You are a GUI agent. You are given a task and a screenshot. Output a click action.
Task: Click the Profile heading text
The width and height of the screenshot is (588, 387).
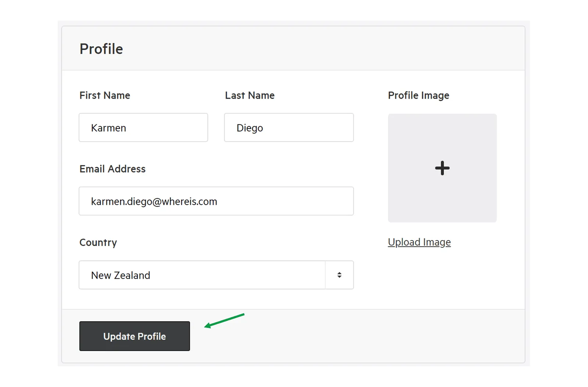[101, 49]
